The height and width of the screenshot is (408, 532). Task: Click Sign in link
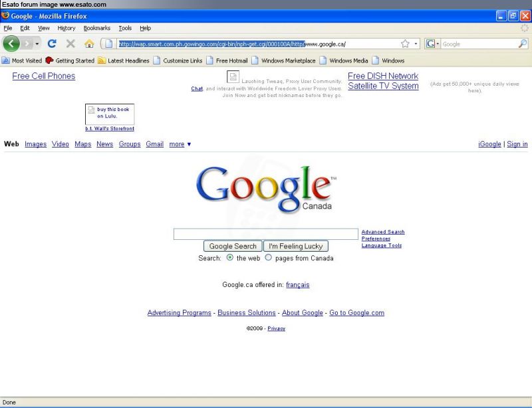click(x=517, y=144)
